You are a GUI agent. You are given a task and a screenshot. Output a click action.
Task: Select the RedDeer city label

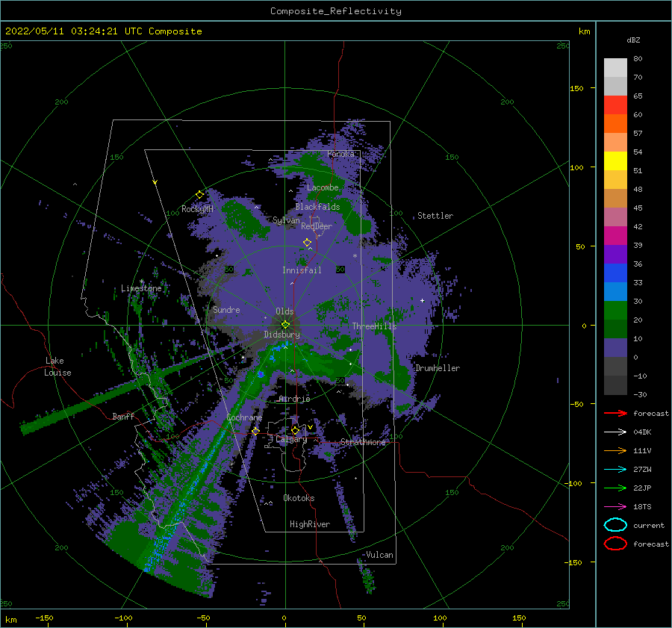click(317, 226)
